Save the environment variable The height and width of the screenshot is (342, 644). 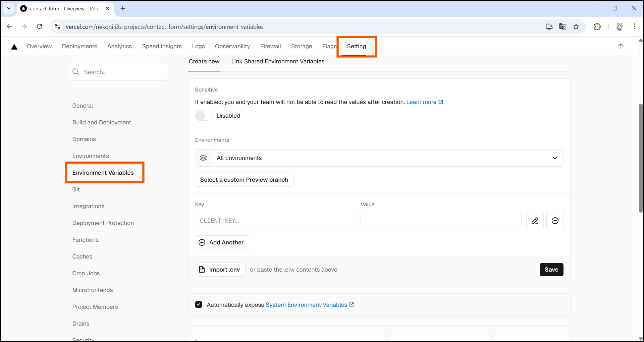coord(551,270)
